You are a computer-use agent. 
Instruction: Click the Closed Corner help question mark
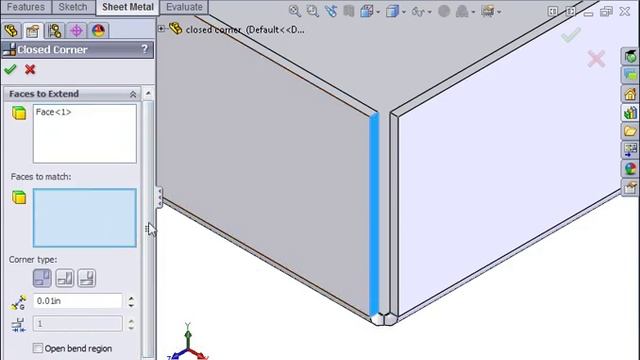tap(144, 49)
